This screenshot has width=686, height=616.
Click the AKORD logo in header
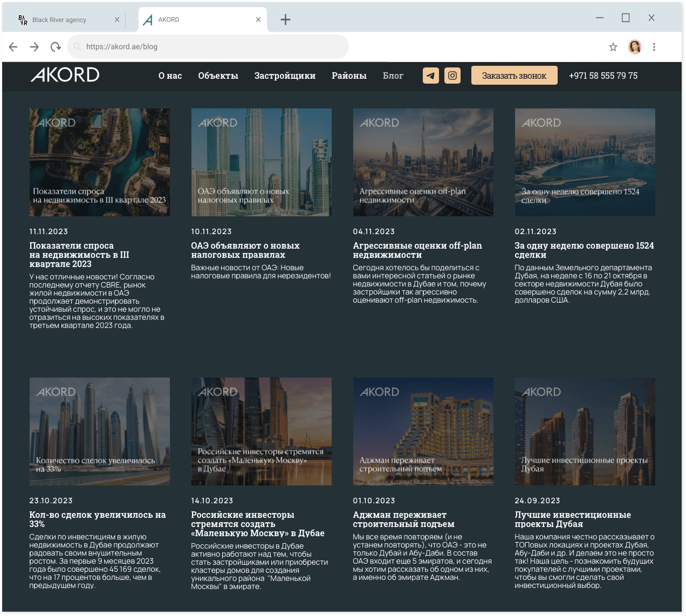point(65,75)
